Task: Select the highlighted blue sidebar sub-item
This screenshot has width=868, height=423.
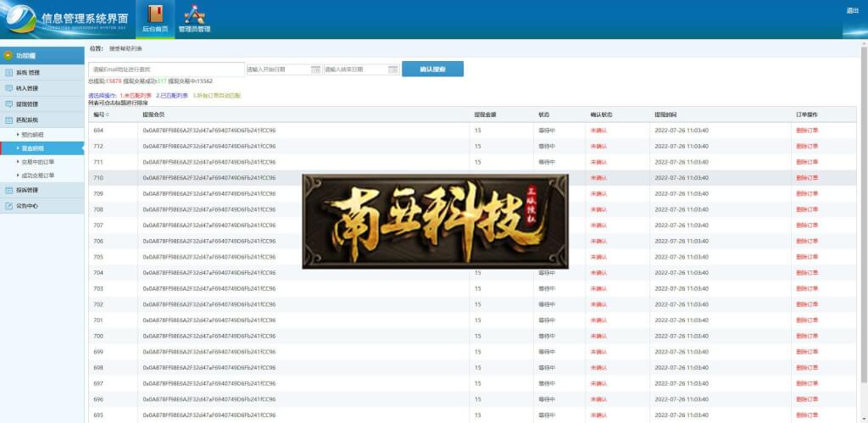Action: coord(42,148)
